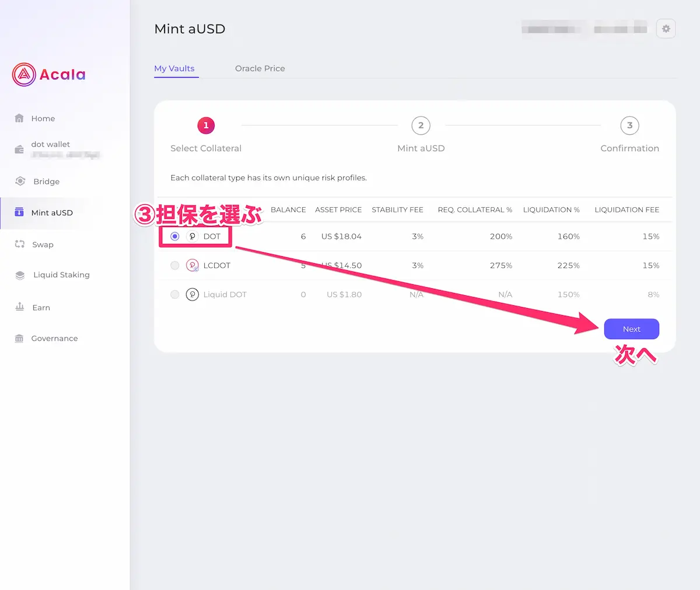This screenshot has height=590, width=700.
Task: Click step 2 Mint aUSD circle
Action: tap(421, 125)
